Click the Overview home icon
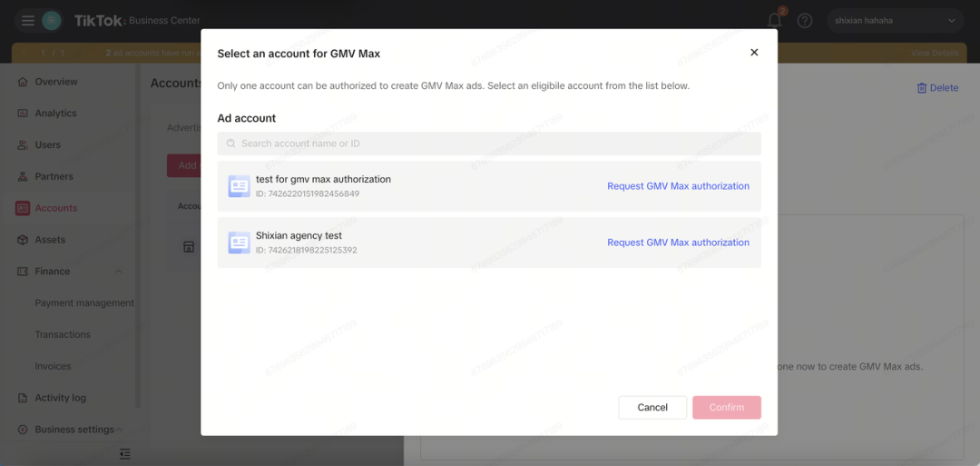The image size is (980, 466). click(23, 82)
